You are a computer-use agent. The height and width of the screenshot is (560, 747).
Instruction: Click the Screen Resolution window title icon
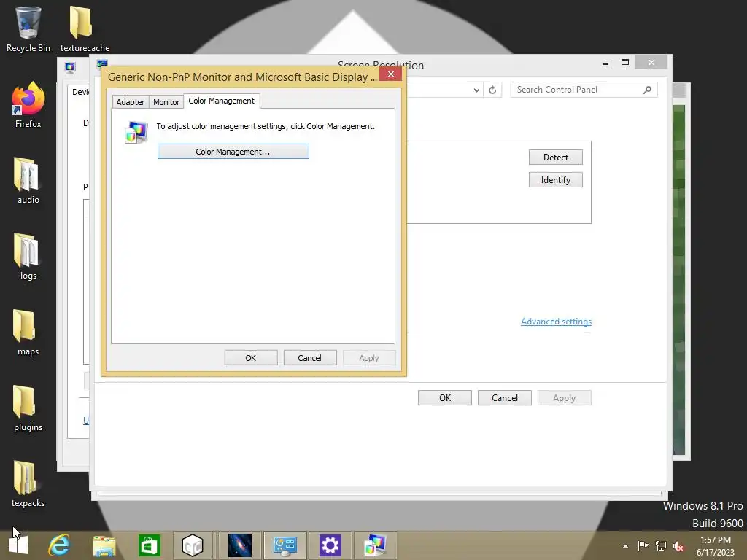tap(102, 63)
